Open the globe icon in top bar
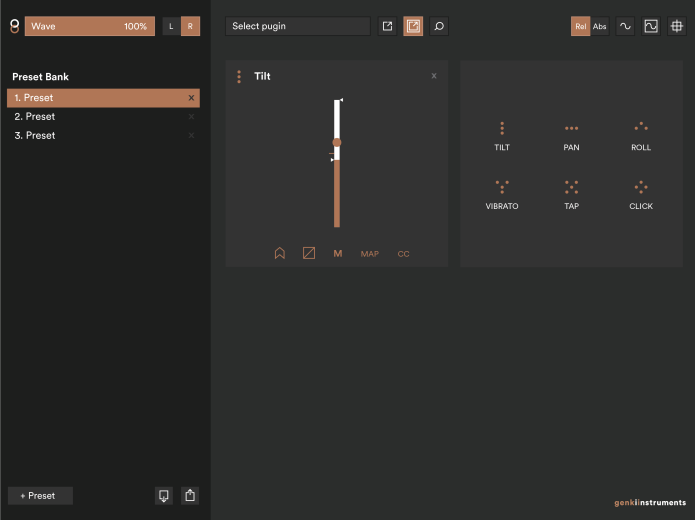This screenshot has height=520, width=695. click(x=677, y=26)
